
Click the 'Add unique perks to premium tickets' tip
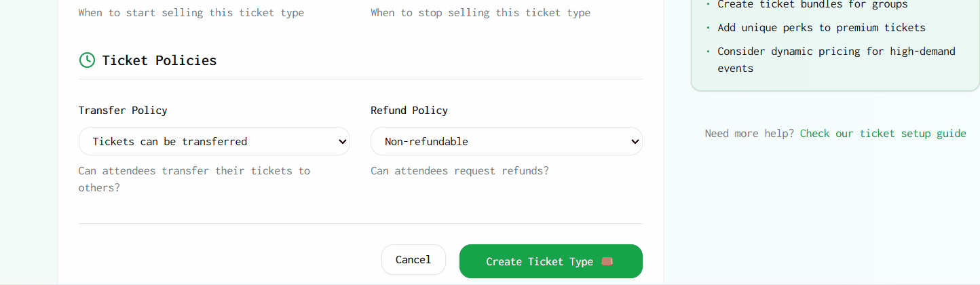click(x=821, y=28)
